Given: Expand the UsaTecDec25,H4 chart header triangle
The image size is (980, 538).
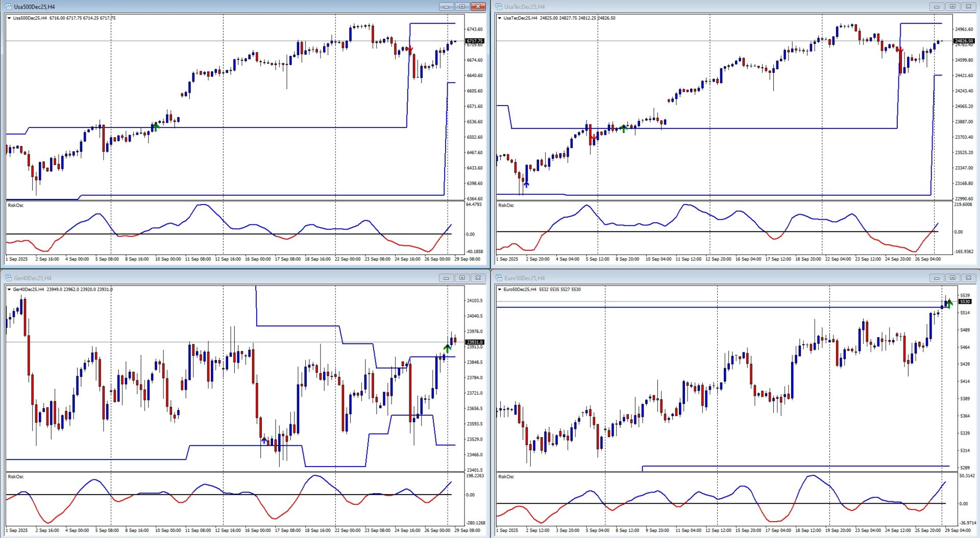Looking at the screenshot, I should [x=500, y=18].
